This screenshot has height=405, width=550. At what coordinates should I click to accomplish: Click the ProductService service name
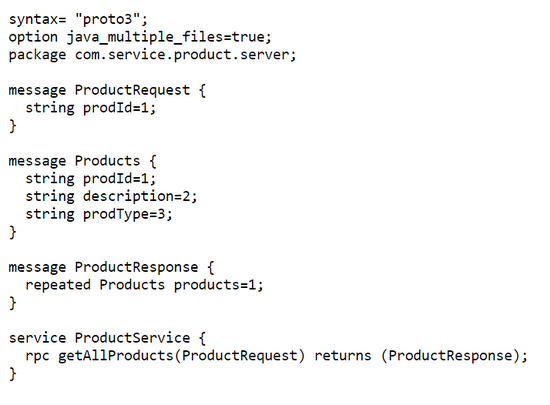[132, 338]
